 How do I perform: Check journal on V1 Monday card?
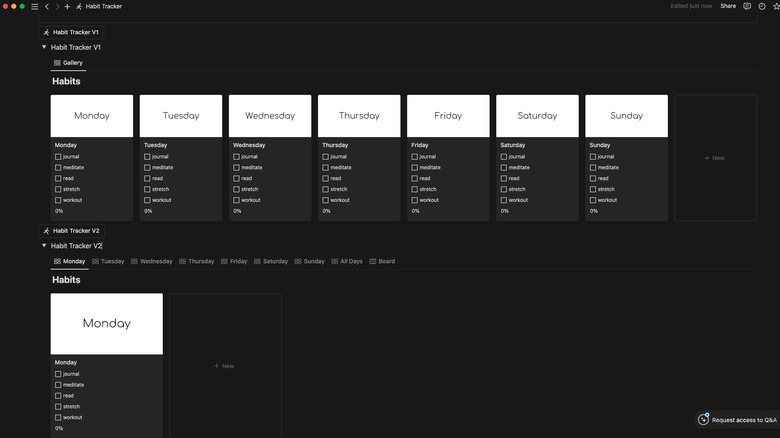58,157
